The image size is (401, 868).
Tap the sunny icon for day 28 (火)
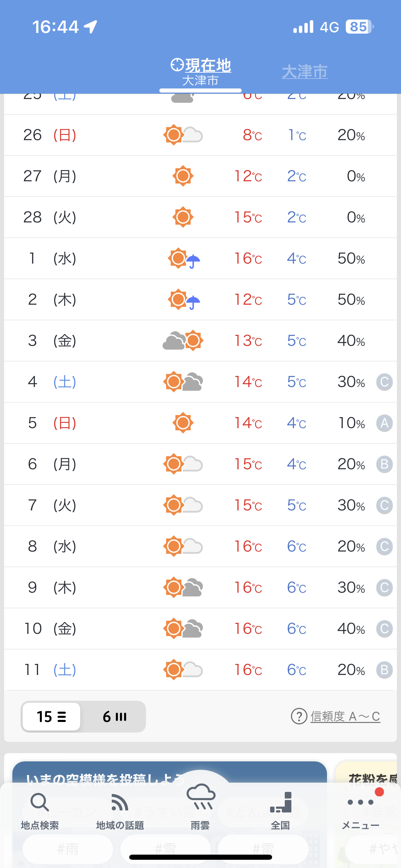tap(183, 217)
